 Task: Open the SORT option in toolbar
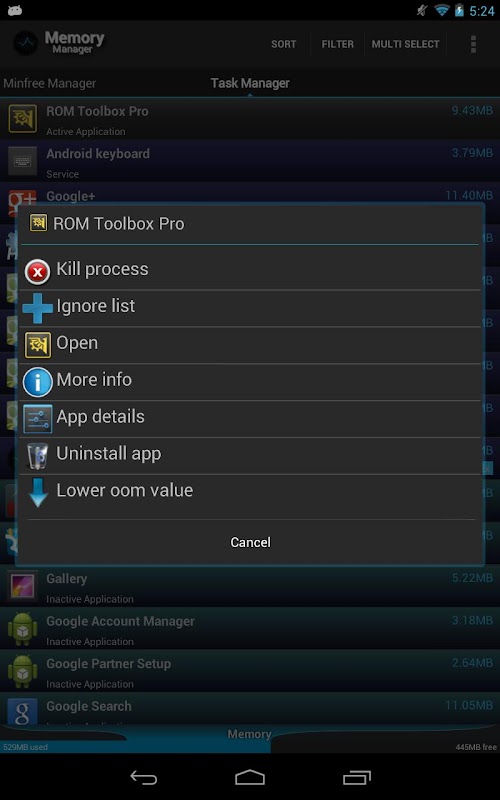[284, 44]
